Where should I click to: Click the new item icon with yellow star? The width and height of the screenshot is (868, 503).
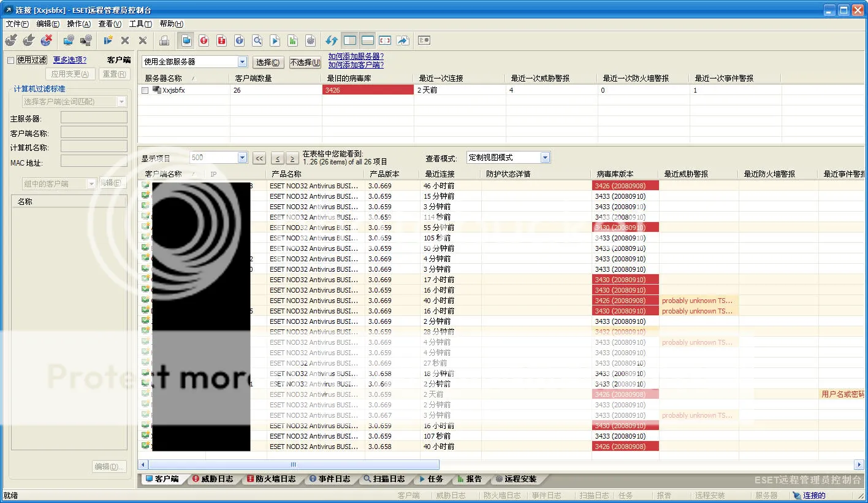[108, 40]
